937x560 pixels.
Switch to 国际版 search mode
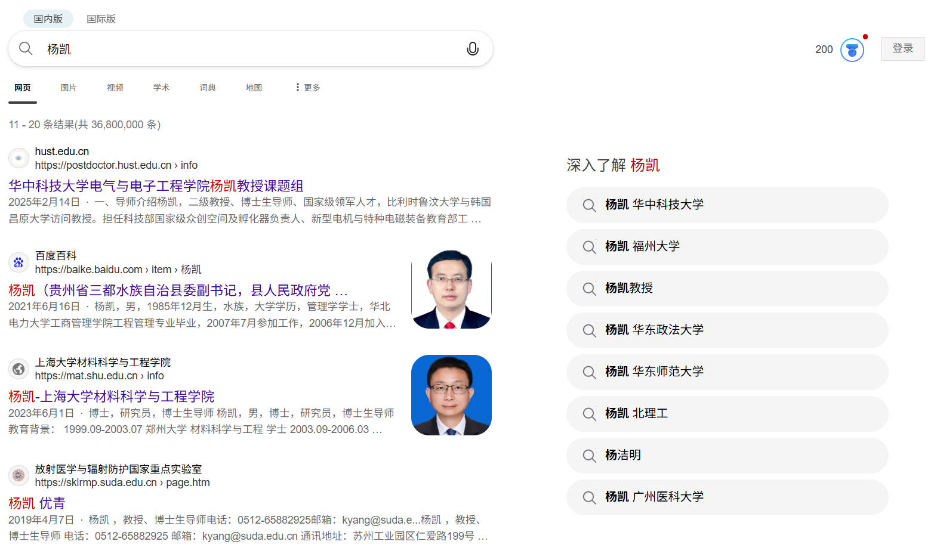pyautogui.click(x=101, y=19)
